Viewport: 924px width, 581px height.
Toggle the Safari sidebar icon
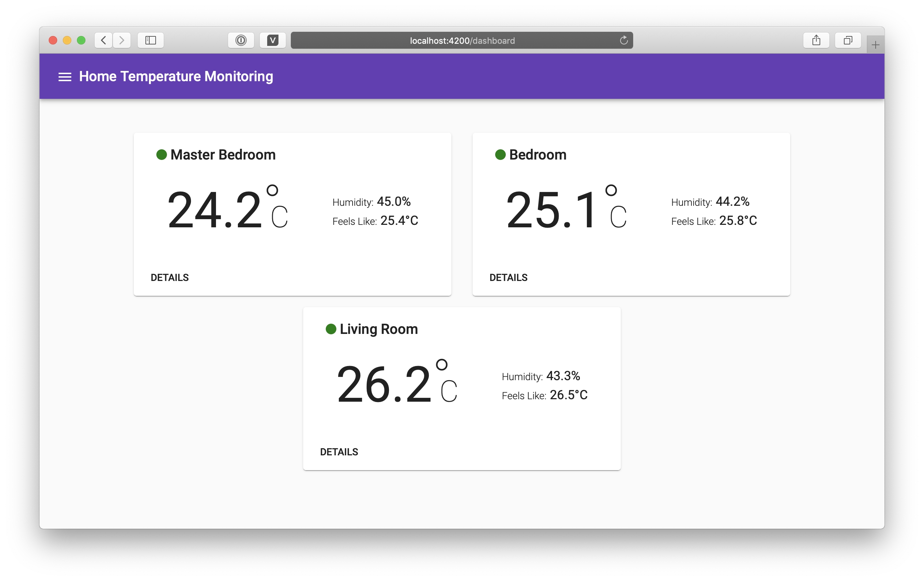point(150,40)
